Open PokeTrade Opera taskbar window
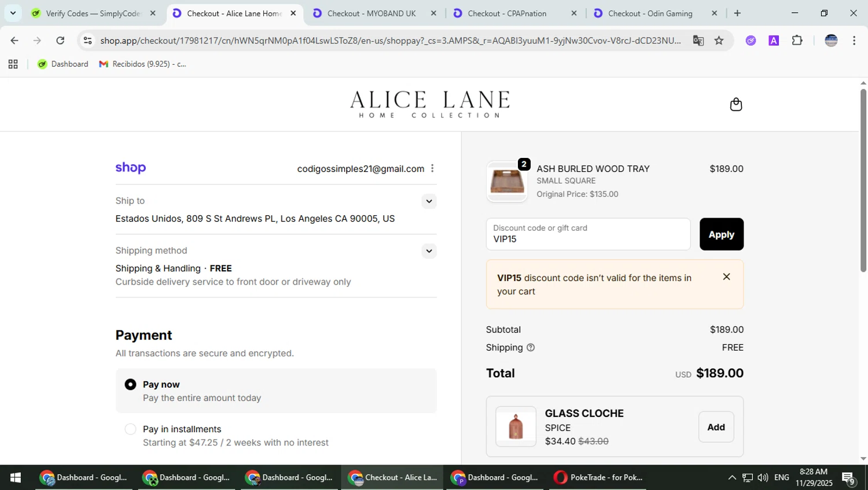868x490 pixels. pos(598,477)
